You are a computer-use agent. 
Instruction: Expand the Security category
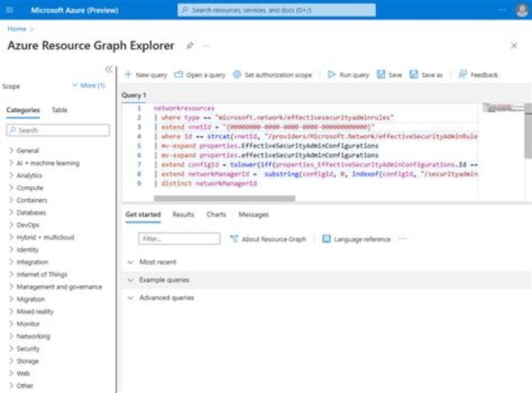[x=11, y=349]
